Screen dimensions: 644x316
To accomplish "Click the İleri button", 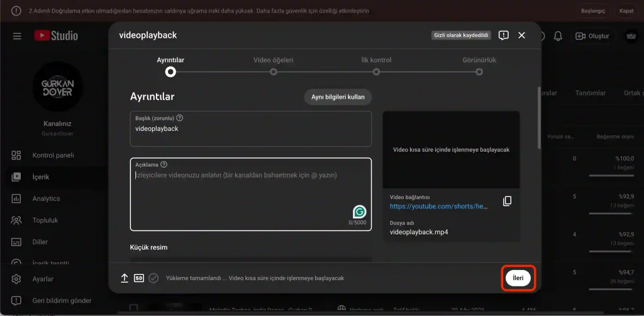I will click(518, 278).
